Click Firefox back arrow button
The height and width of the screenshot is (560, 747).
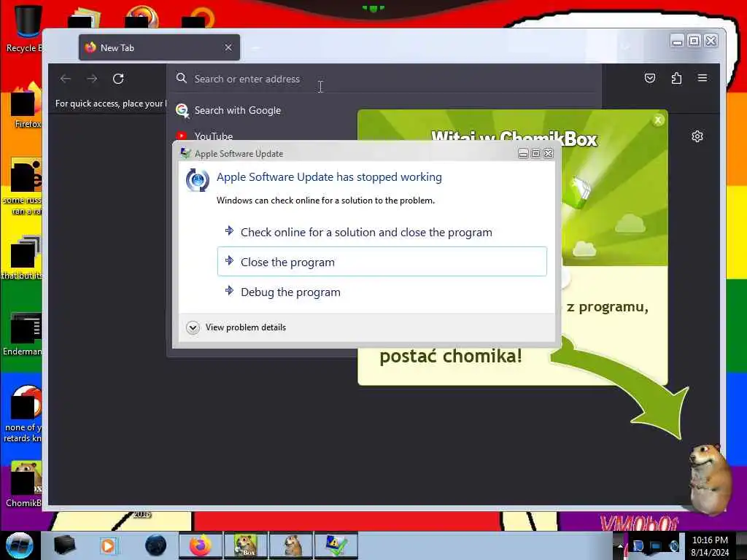66,79
